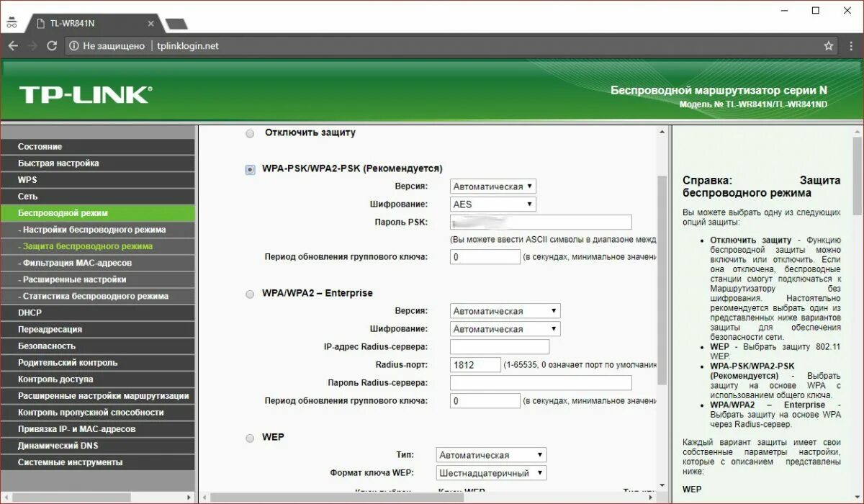The image size is (864, 504).
Task: Click the main panel horizontal scrollbar left arrow
Action: pos(204,498)
